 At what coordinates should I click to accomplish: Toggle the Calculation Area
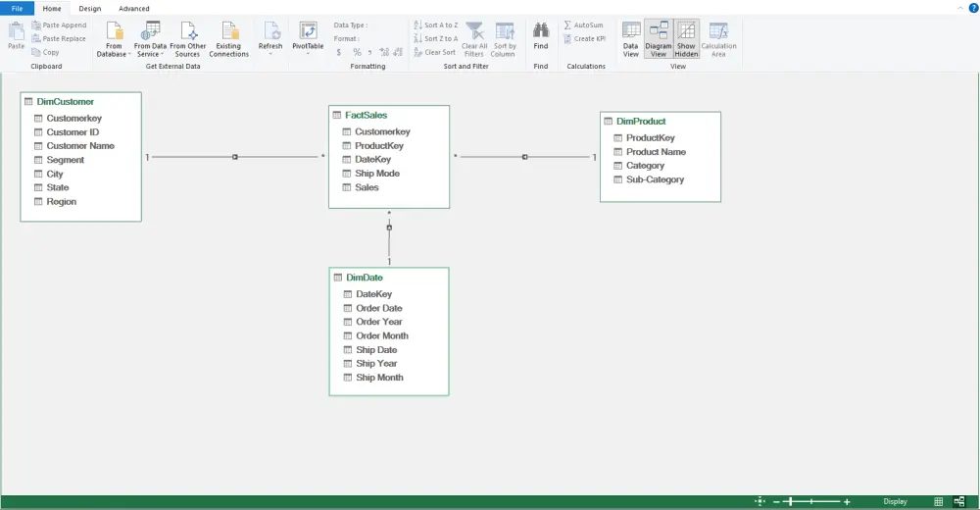click(x=718, y=39)
